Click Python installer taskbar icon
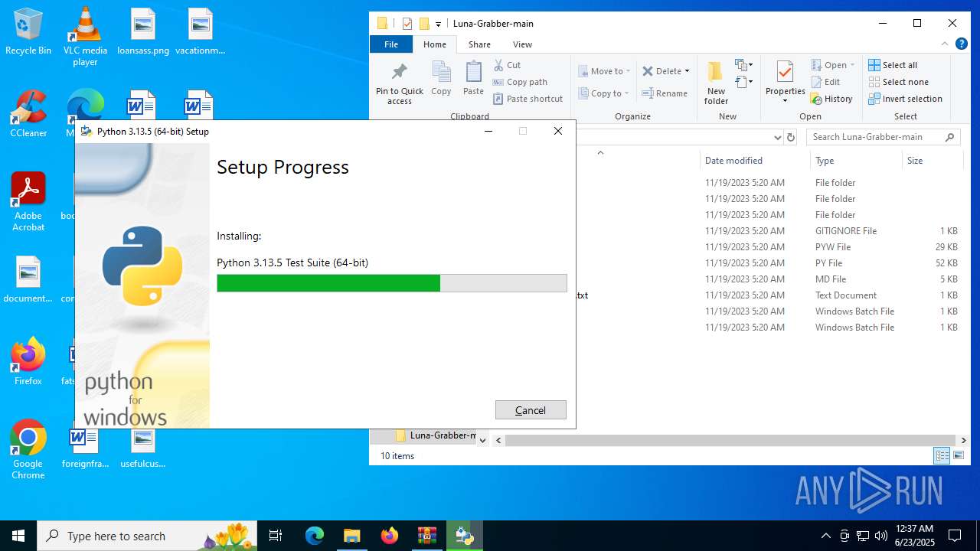 click(x=464, y=536)
